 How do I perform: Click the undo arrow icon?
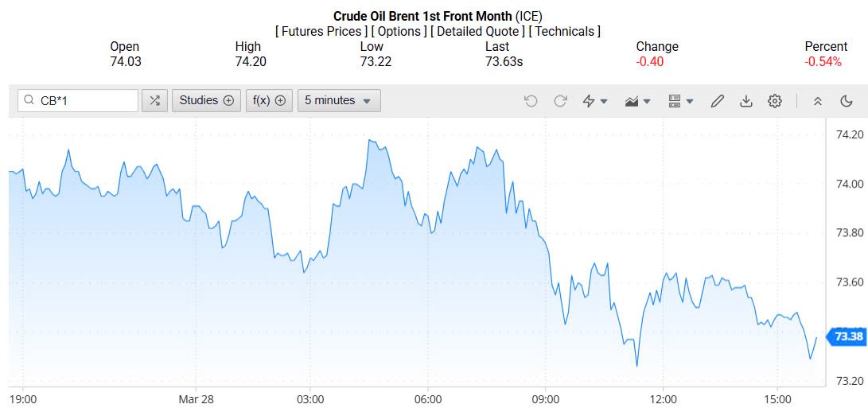pyautogui.click(x=531, y=101)
